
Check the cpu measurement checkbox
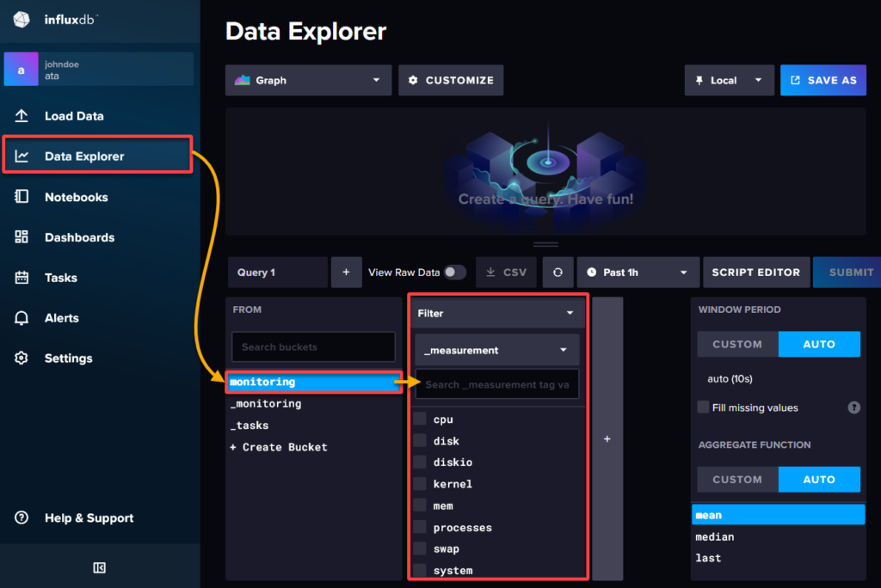point(421,419)
